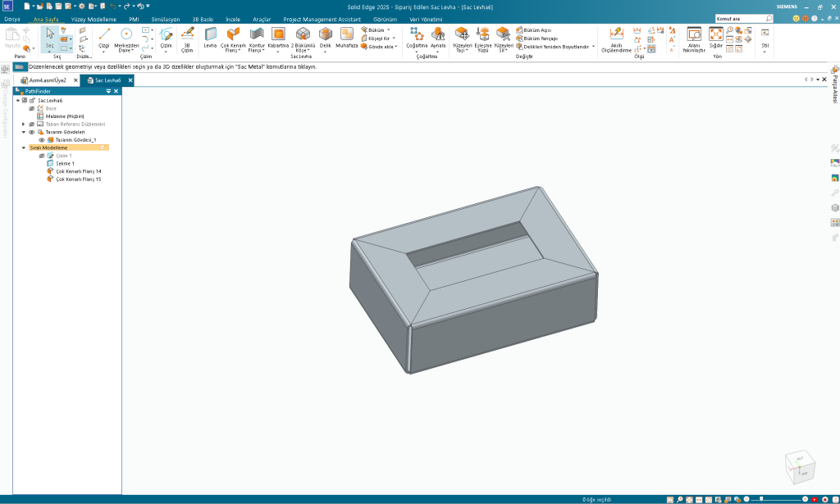Select the Alanı Yakınlaştır zoom tool
This screenshot has height=504, width=840.
(694, 38)
